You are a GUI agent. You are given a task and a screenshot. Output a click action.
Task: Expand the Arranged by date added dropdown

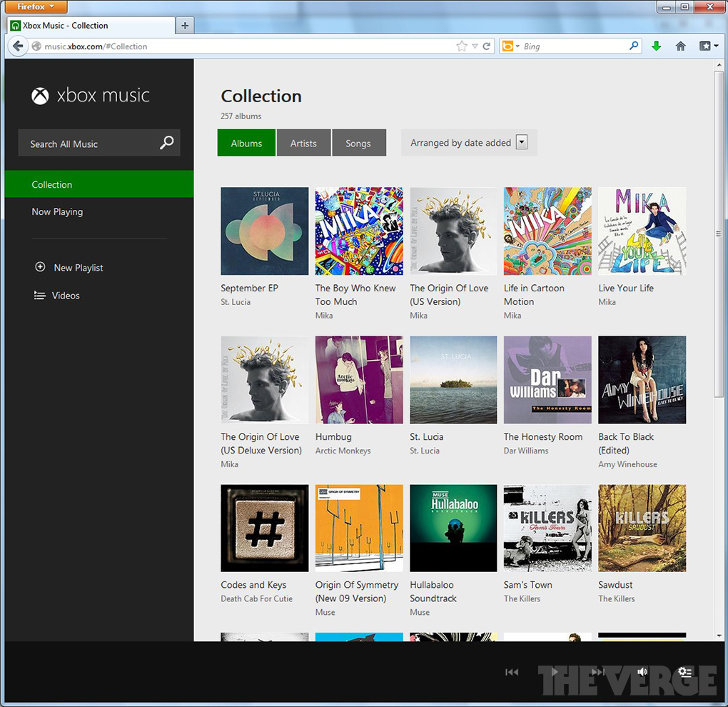tap(521, 143)
